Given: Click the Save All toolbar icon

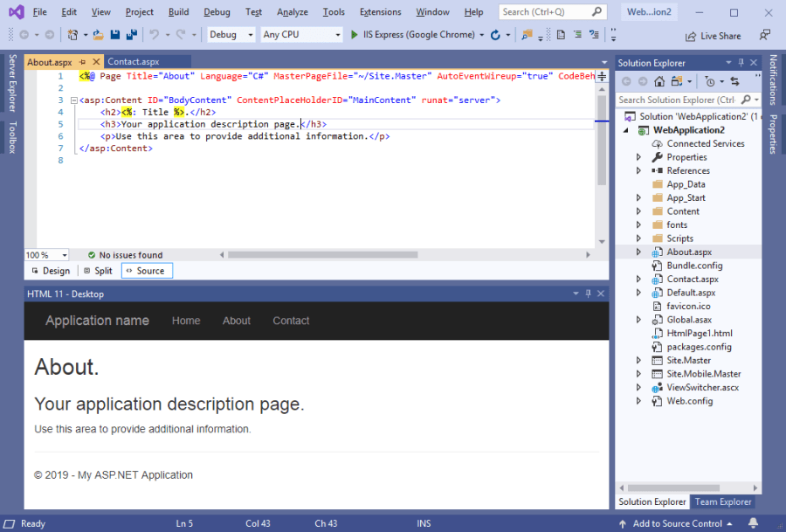Looking at the screenshot, I should (131, 35).
